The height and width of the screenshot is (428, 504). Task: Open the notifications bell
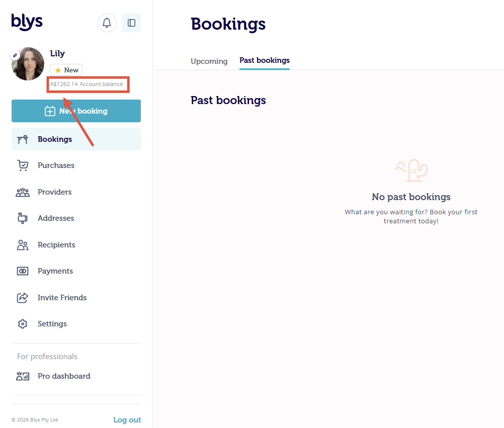[x=107, y=23]
